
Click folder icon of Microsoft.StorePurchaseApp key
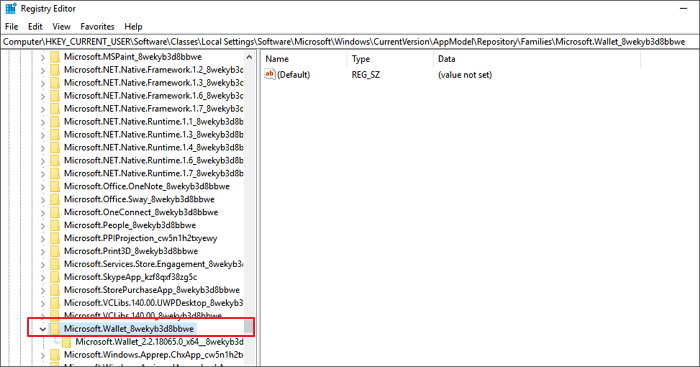pos(55,290)
